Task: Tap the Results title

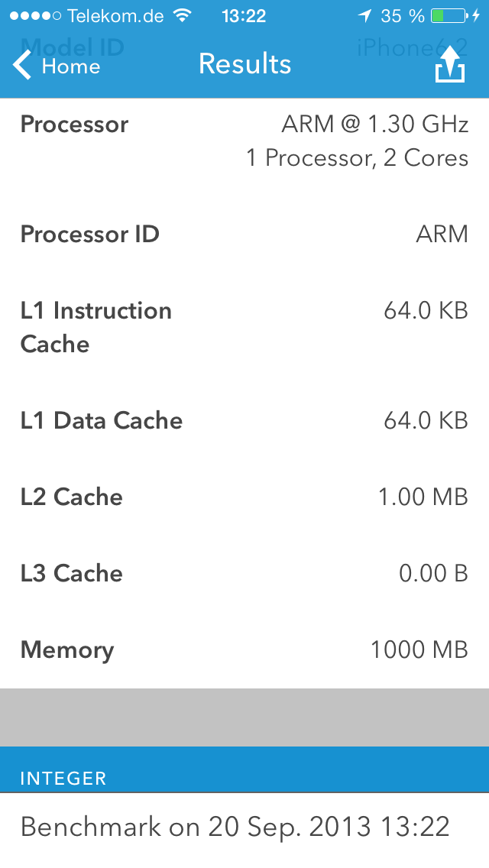Action: tap(244, 63)
